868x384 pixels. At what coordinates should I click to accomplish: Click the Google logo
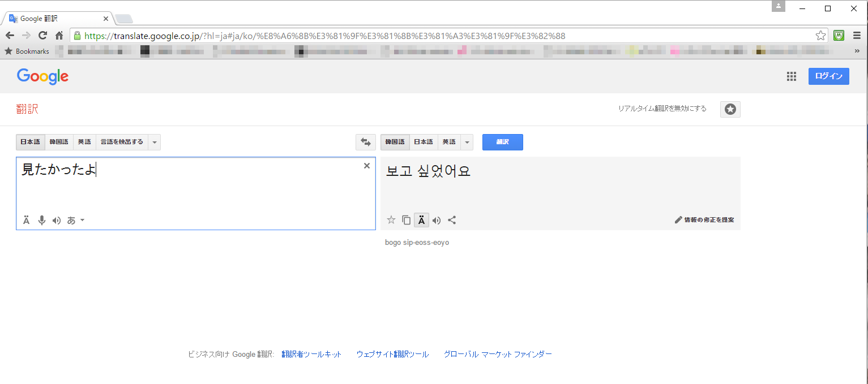coord(43,76)
